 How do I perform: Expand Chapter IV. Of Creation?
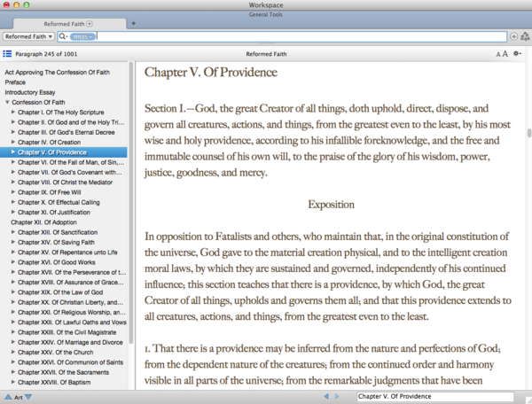13,142
